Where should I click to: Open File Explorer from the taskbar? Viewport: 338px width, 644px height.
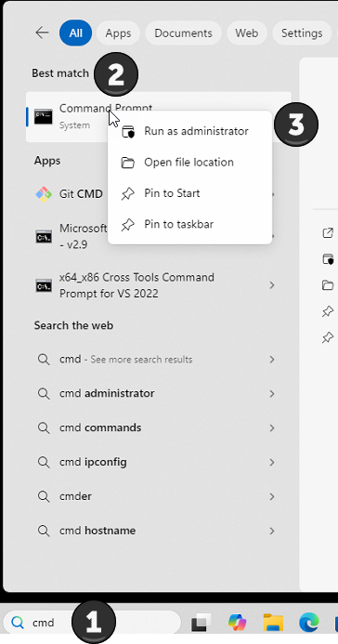(273, 623)
